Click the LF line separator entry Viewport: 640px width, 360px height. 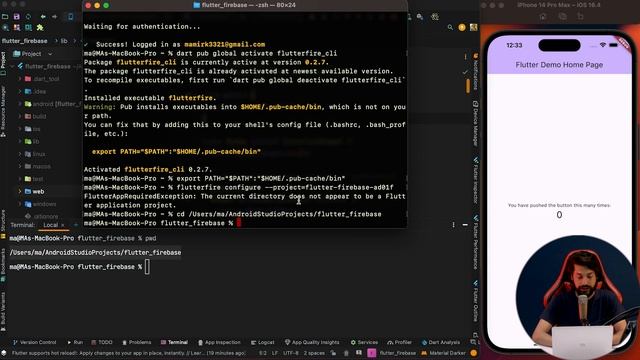point(275,353)
